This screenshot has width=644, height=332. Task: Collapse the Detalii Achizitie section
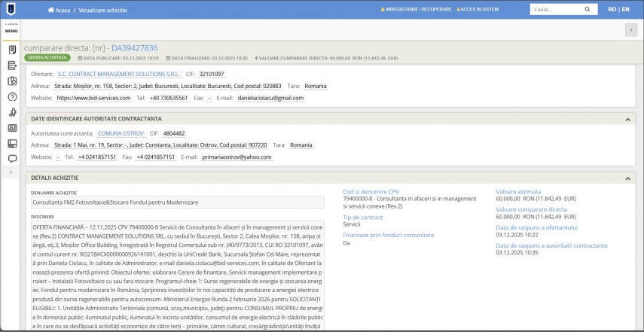point(627,178)
